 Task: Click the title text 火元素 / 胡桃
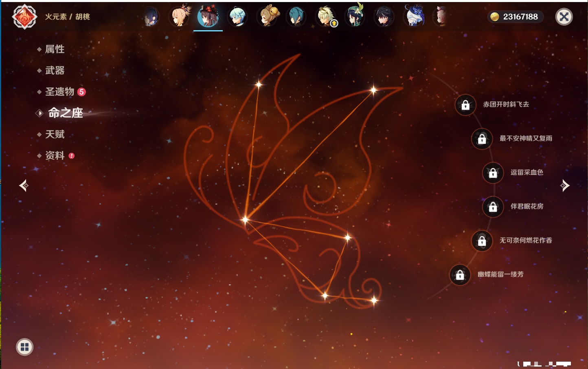tap(67, 17)
